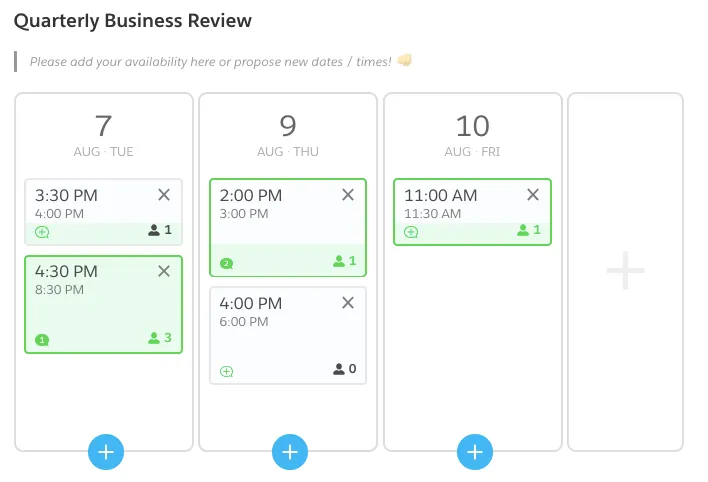708x482 pixels.
Task: Add a new time to Aug 7 Tuesday
Action: [x=106, y=452]
